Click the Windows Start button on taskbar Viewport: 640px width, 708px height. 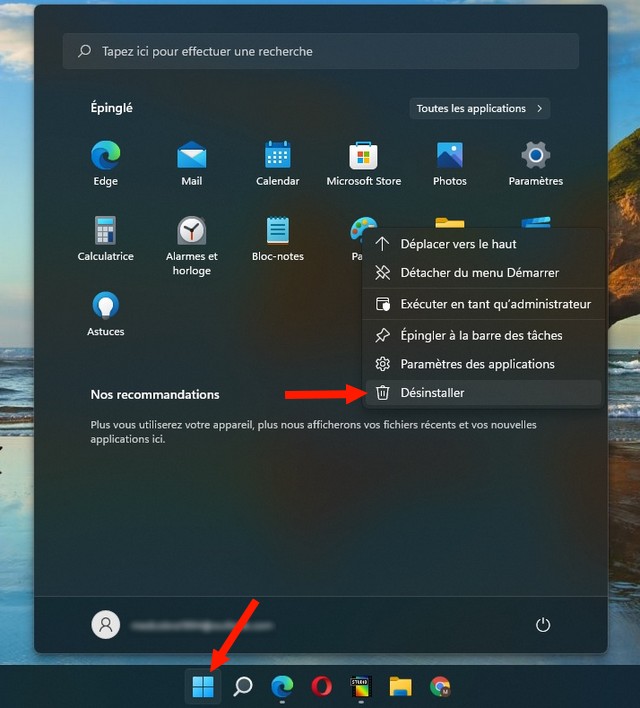(x=203, y=686)
